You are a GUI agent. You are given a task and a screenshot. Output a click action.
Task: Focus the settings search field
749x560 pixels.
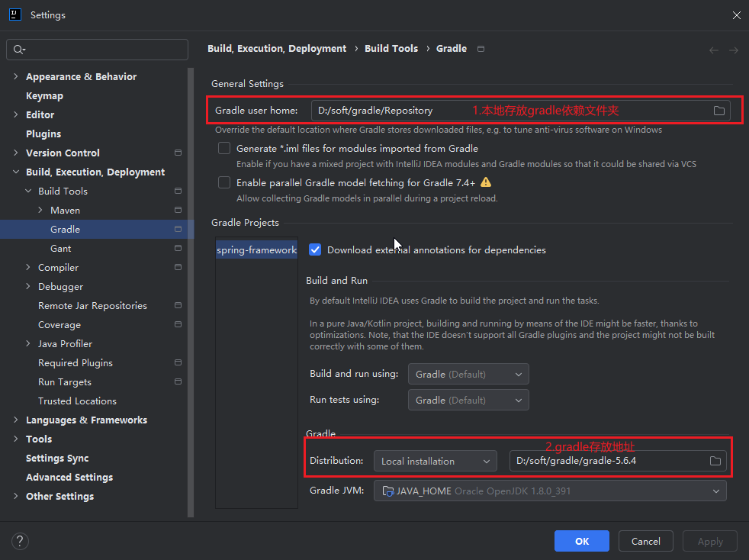point(97,50)
